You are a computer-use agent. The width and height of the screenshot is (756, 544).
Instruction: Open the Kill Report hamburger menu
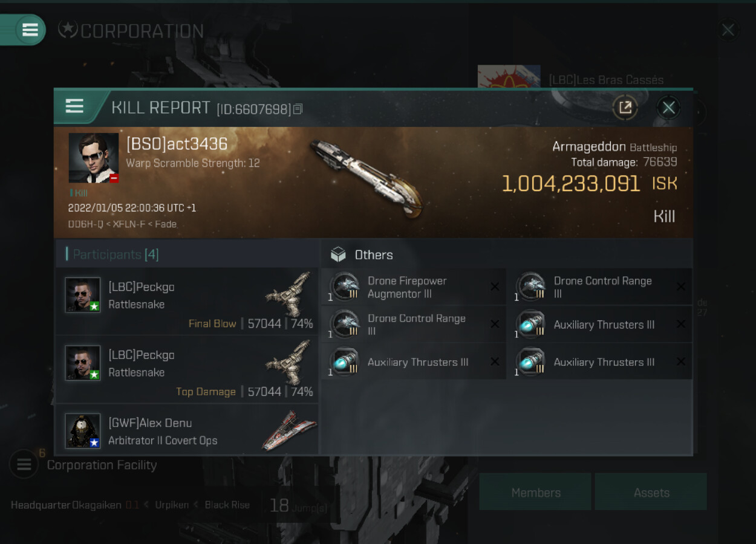pyautogui.click(x=74, y=107)
